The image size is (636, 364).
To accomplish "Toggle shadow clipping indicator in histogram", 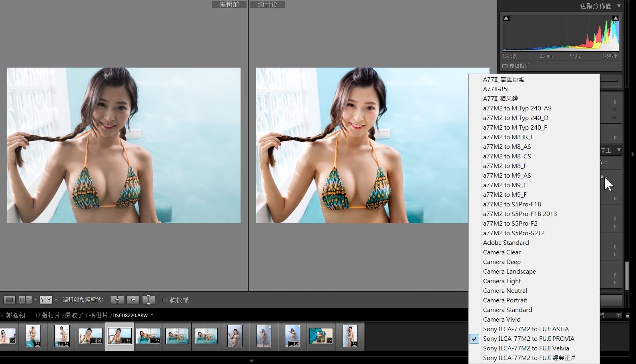I will 506,18.
